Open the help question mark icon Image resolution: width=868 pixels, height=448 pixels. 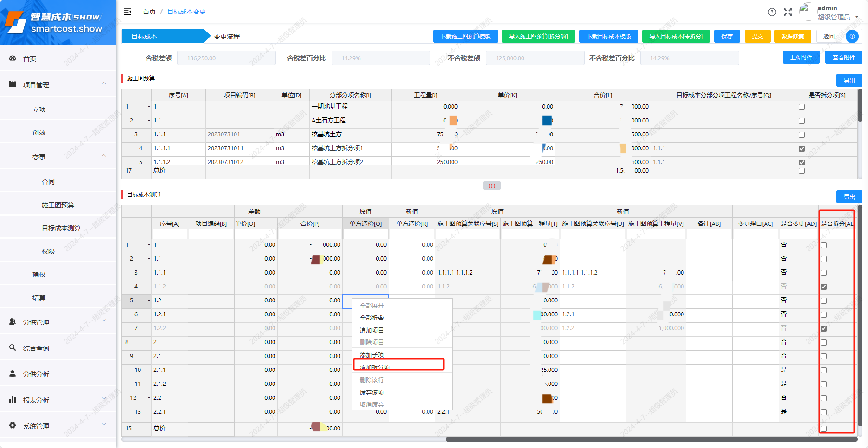(772, 12)
